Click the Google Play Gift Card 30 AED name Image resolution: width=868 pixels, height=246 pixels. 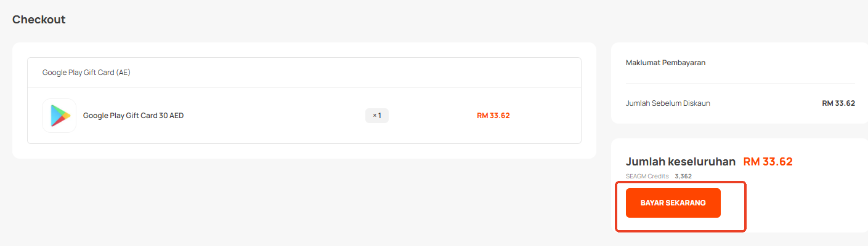[x=133, y=116]
